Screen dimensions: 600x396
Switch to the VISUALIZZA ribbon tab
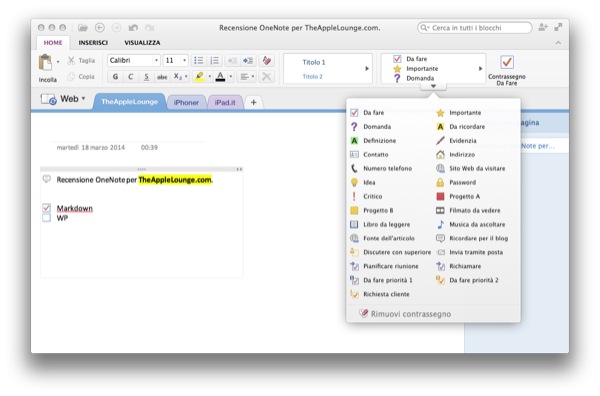point(142,42)
